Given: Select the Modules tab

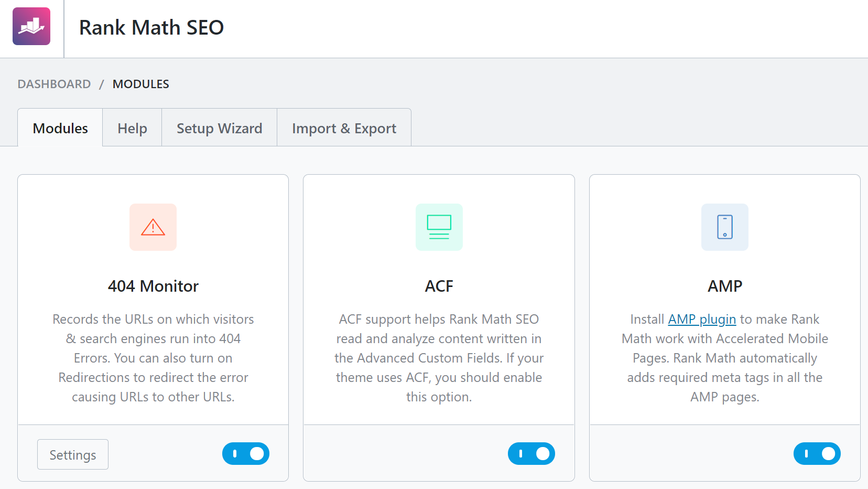Looking at the screenshot, I should [x=60, y=127].
